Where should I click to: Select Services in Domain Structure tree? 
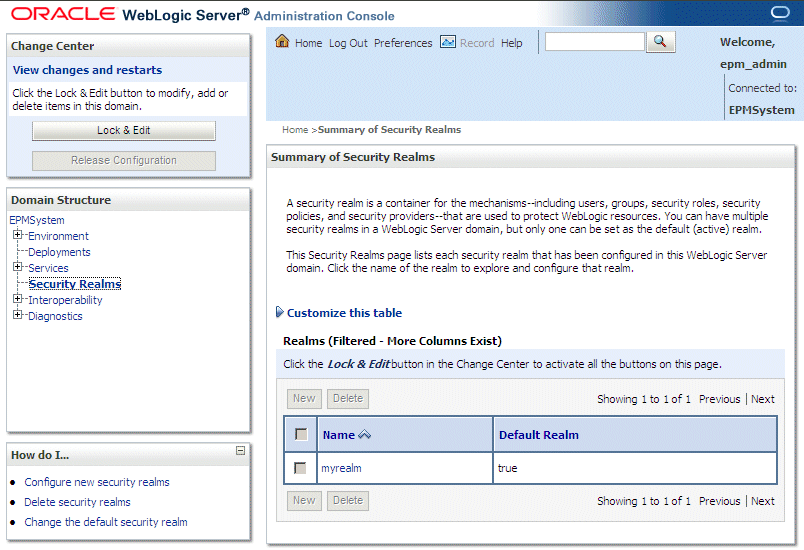coord(48,268)
